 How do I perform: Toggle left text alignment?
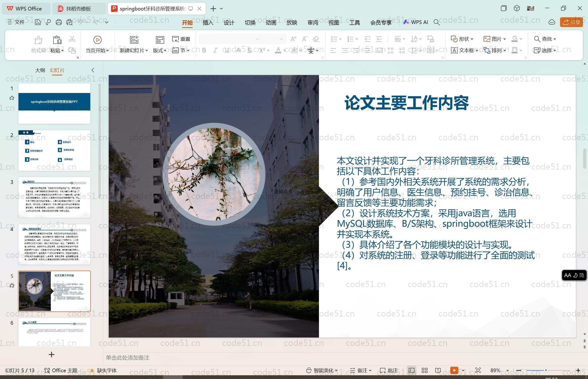pyautogui.click(x=333, y=51)
